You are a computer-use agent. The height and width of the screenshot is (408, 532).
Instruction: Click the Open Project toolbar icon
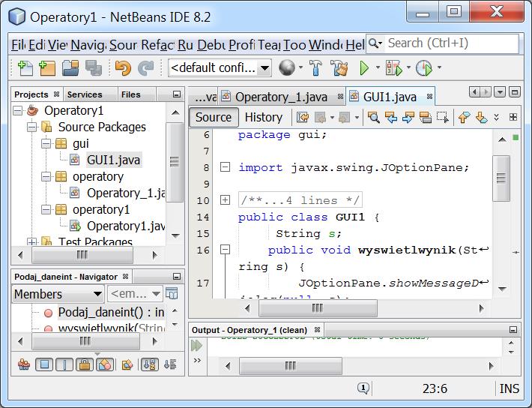tap(70, 68)
